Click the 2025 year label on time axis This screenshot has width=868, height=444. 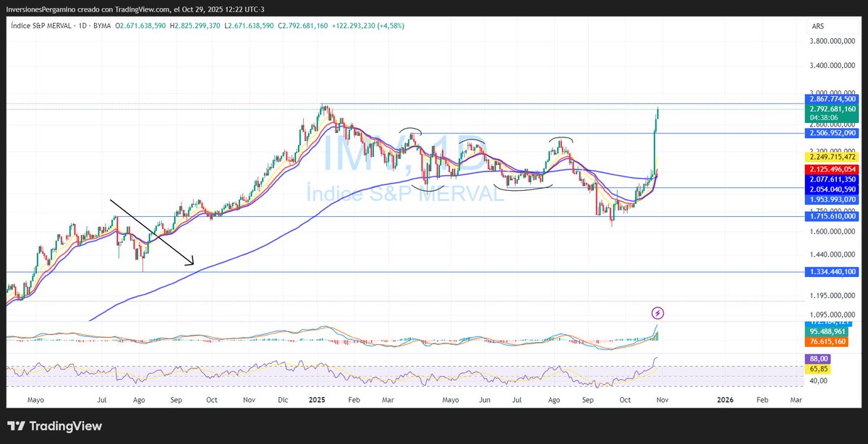[318, 399]
